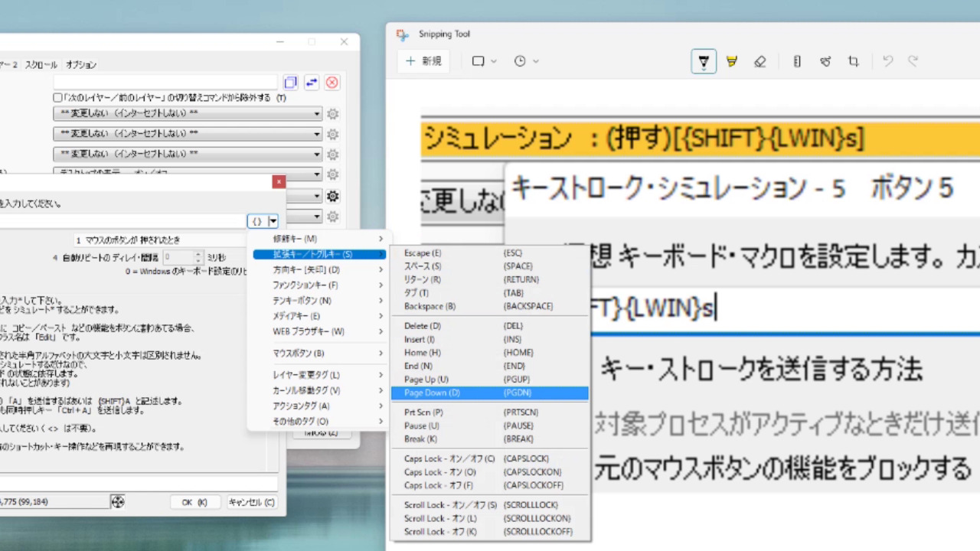Toggle touch writing in Snipping Tool
The image size is (980, 551).
click(825, 61)
